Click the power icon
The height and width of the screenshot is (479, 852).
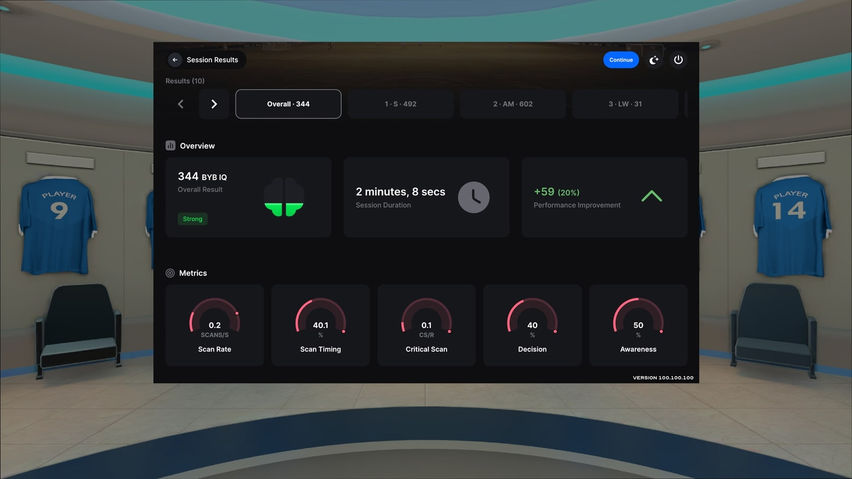click(x=678, y=60)
